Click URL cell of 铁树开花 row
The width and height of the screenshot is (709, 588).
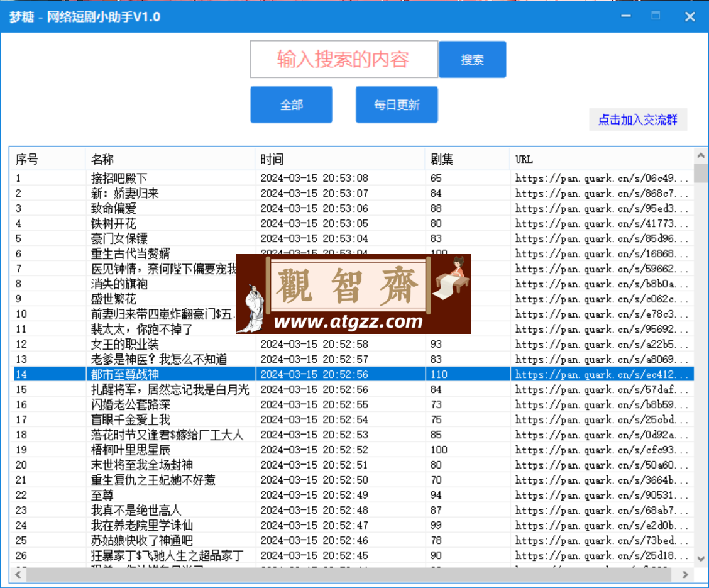pos(602,223)
